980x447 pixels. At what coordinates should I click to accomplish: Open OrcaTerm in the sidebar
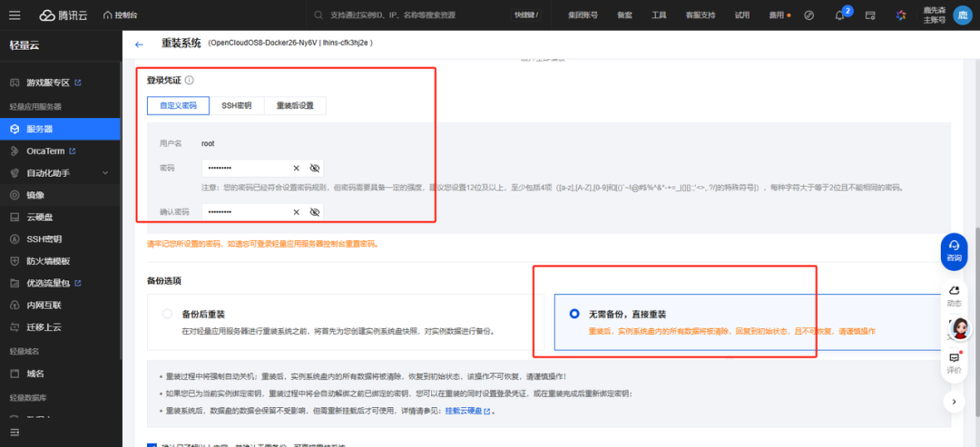tap(45, 151)
